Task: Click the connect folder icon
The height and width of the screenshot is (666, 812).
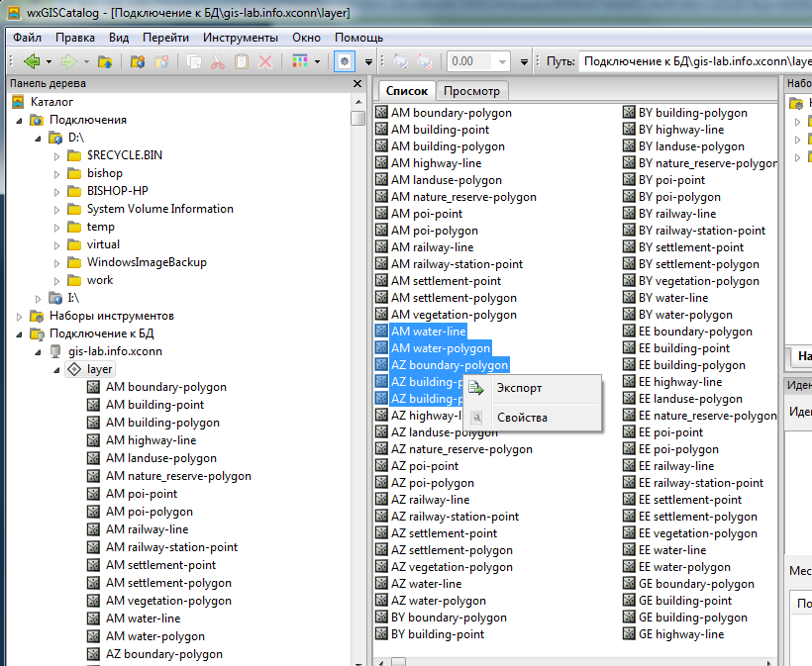Action: tap(138, 62)
